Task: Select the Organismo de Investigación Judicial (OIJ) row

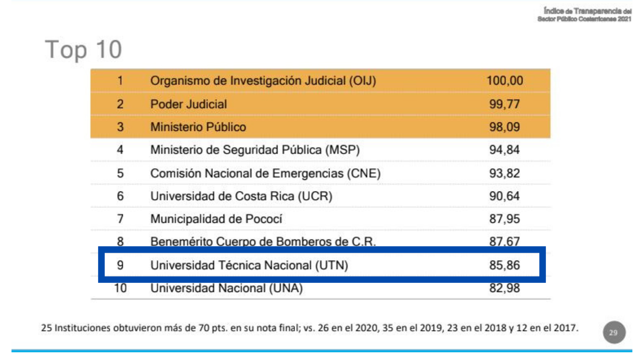Action: coord(263,81)
